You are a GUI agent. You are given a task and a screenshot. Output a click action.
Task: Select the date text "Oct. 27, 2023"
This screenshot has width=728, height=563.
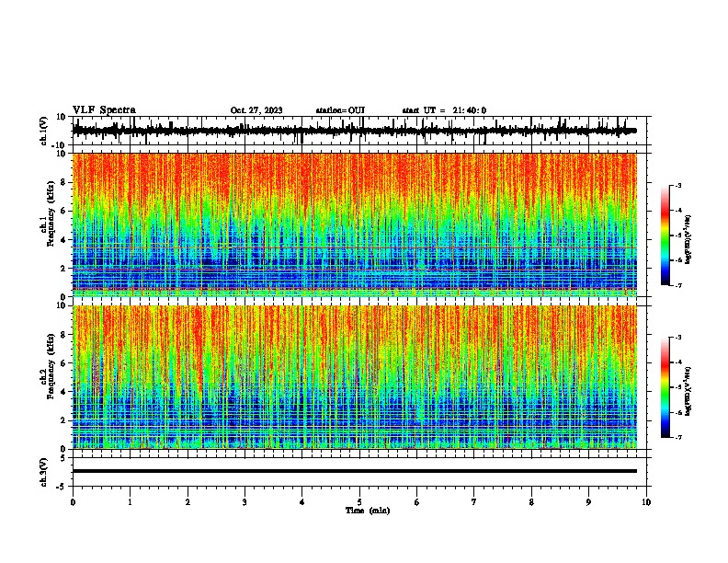tap(256, 110)
